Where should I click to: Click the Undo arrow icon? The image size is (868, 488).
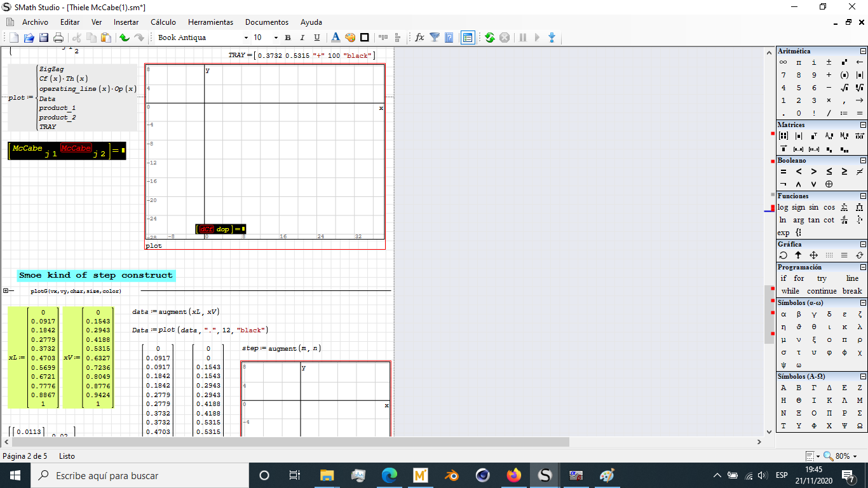[125, 37]
